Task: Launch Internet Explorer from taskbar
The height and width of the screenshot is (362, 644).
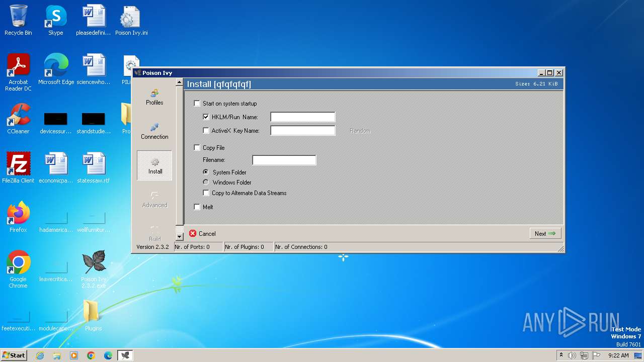Action: pyautogui.click(x=40, y=355)
